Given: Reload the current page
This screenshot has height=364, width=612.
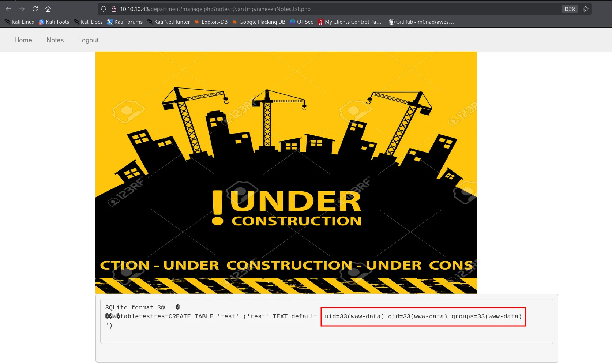Looking at the screenshot, I should 35,9.
